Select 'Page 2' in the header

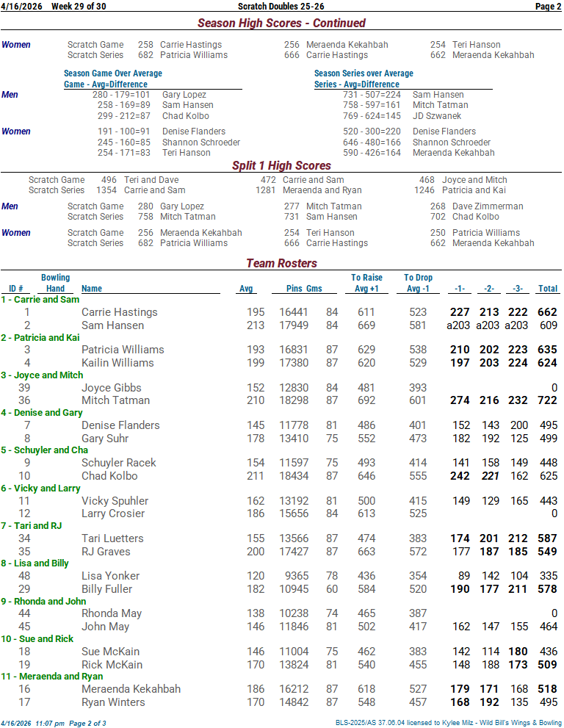pyautogui.click(x=548, y=7)
